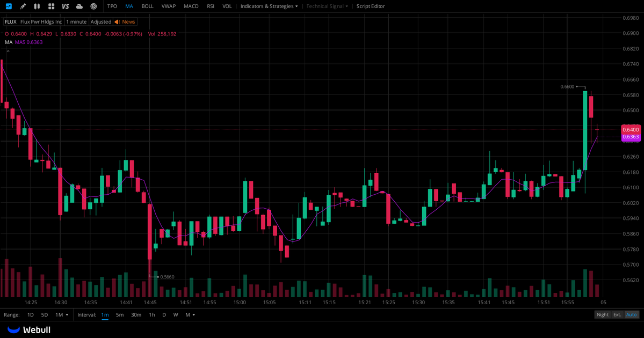Select D daily interval
644x338 pixels.
[164, 314]
